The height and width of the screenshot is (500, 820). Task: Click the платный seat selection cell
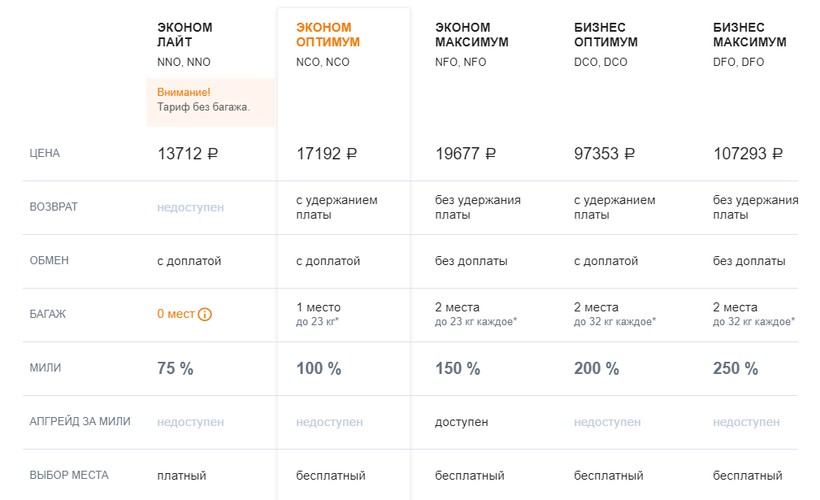[x=181, y=475]
